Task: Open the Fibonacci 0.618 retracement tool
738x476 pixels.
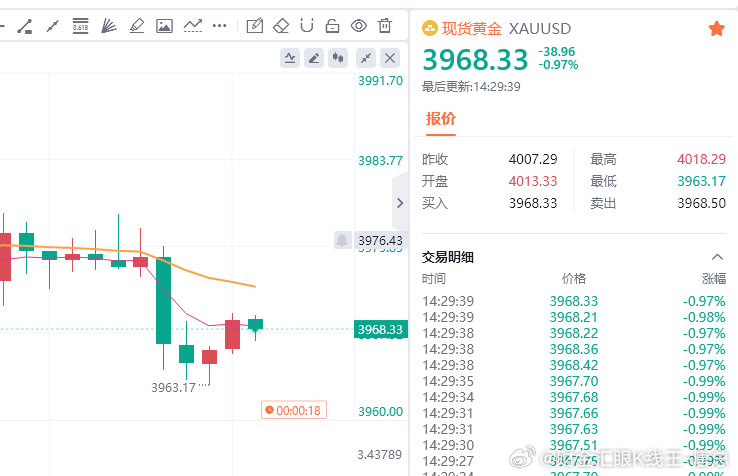Action: [80, 26]
